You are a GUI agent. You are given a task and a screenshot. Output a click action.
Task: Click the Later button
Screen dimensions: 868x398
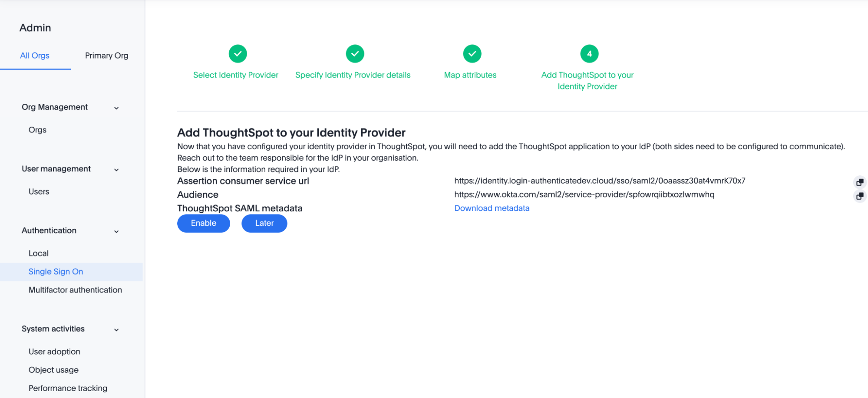(264, 223)
